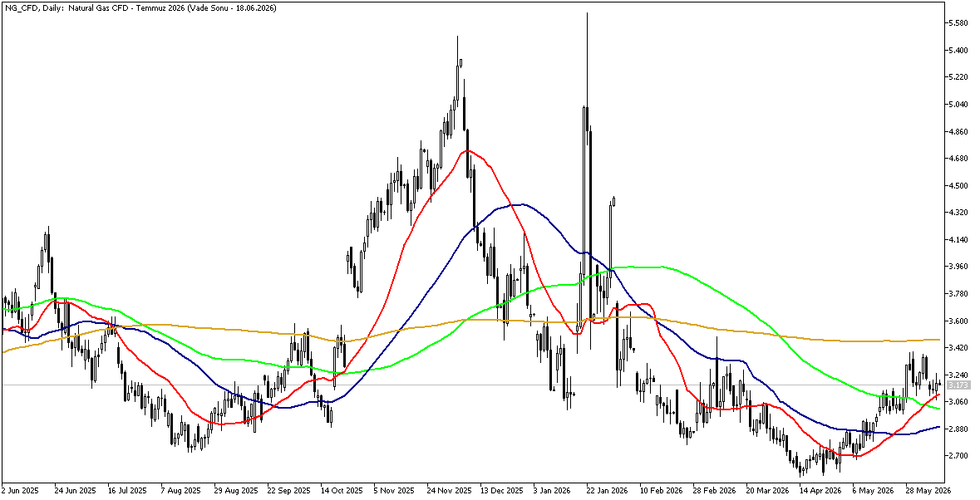This screenshot has height=500, width=980.
Task: Select the '28 Feb 2026' date label
Action: (714, 491)
